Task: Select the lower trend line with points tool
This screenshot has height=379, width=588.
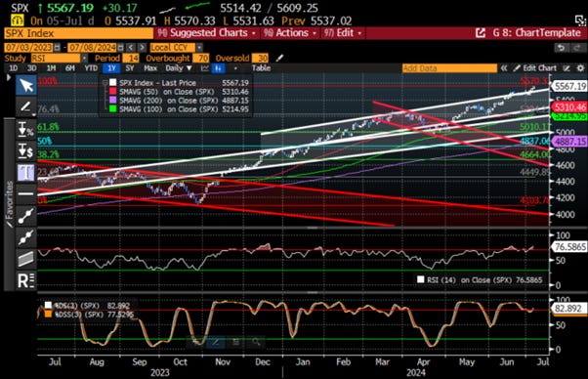Action: pos(25,237)
